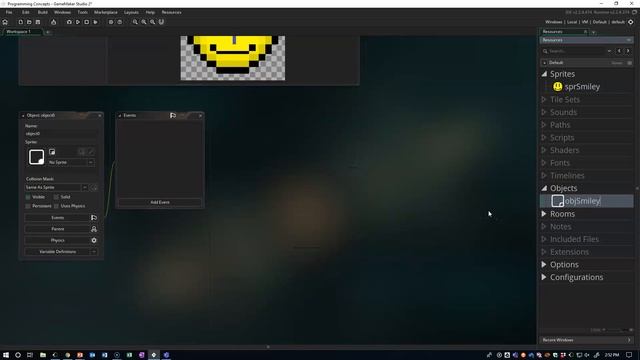Toggle the Uses Physics checkbox
This screenshot has height=360, width=640.
(x=56, y=206)
